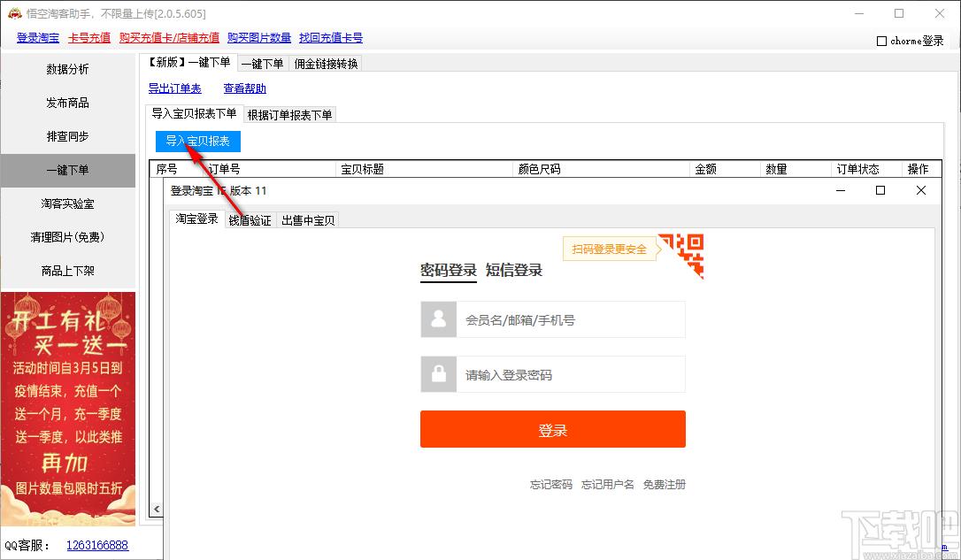Click the padlock icon beside password field
Image resolution: width=961 pixels, height=560 pixels.
point(438,373)
